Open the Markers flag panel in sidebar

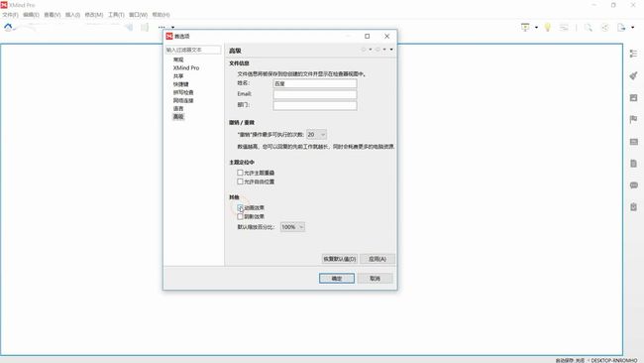[633, 120]
